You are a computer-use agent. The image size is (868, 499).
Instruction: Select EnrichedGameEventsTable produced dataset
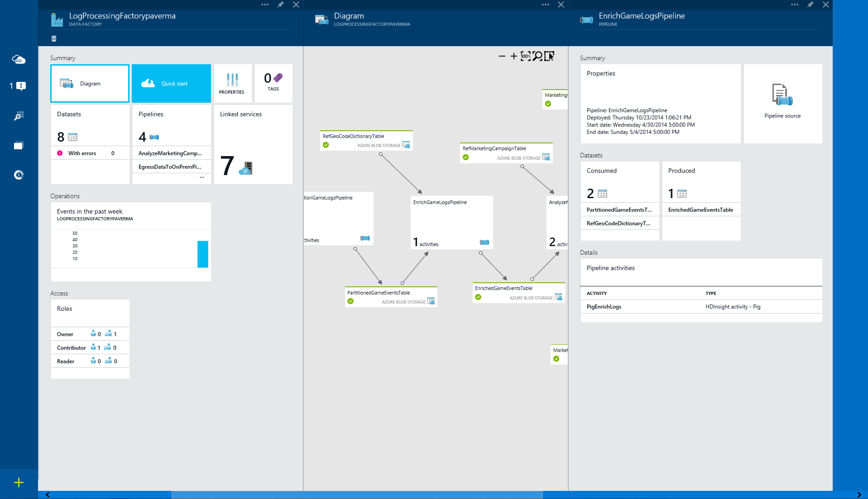tap(701, 210)
